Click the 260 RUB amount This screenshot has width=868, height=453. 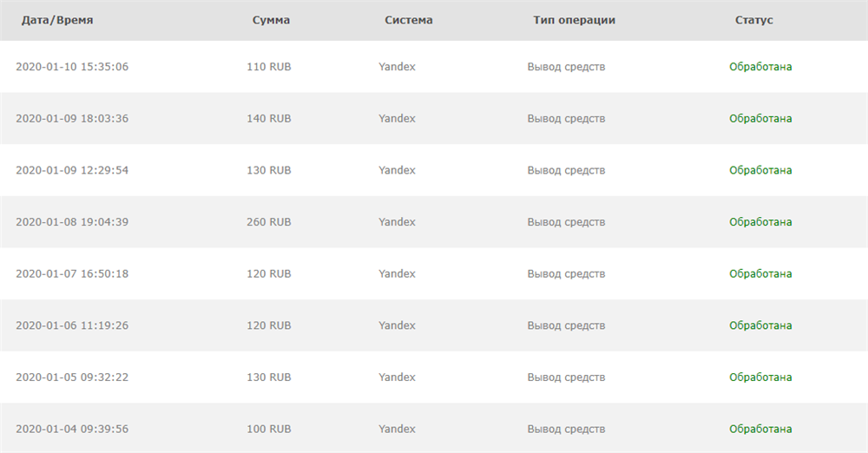(268, 222)
